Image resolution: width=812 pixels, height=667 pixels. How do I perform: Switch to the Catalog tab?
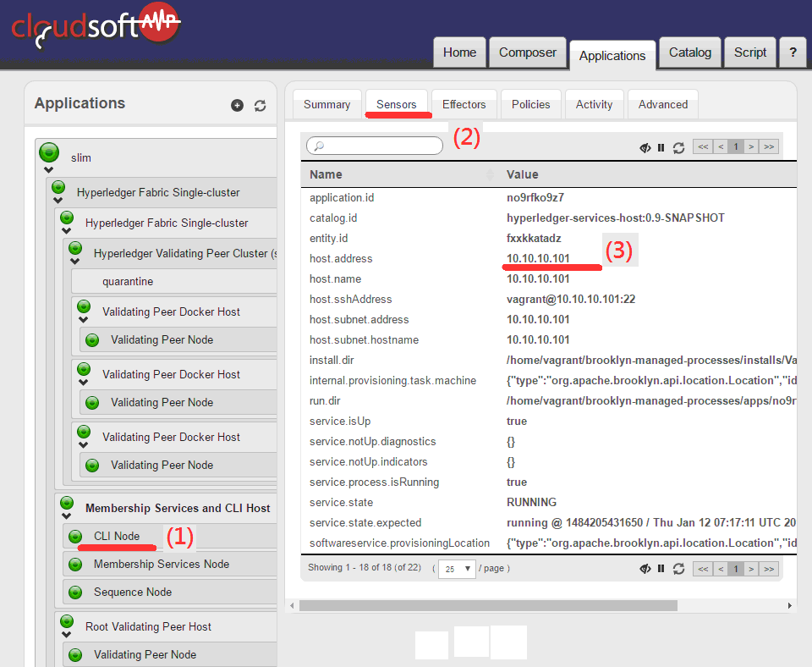(690, 52)
